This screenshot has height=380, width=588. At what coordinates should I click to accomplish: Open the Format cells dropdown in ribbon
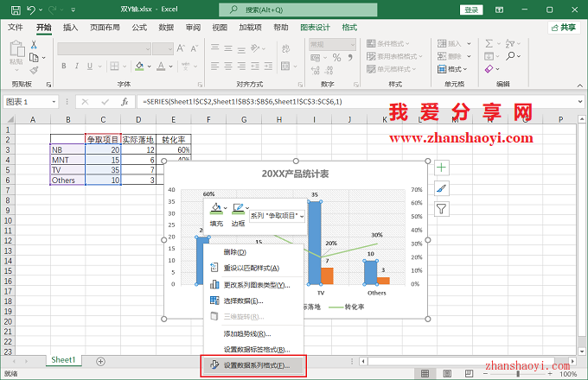[452, 69]
